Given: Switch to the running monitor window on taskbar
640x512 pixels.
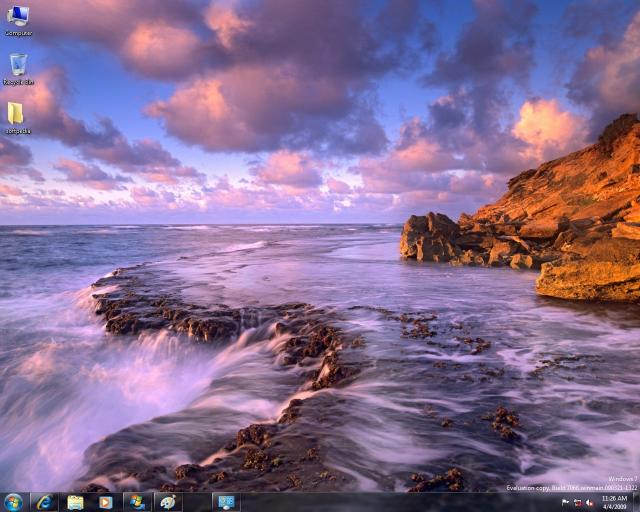Looking at the screenshot, I should [226, 501].
